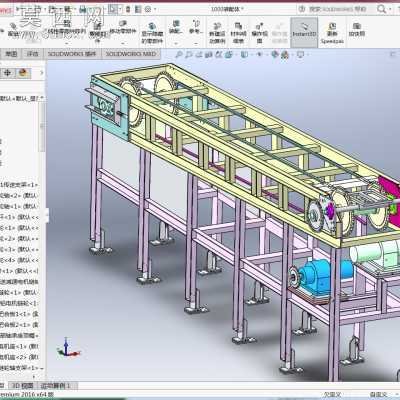Click the 自定义 status bar entry
Viewport: 400px width, 400px height.
pos(377,395)
